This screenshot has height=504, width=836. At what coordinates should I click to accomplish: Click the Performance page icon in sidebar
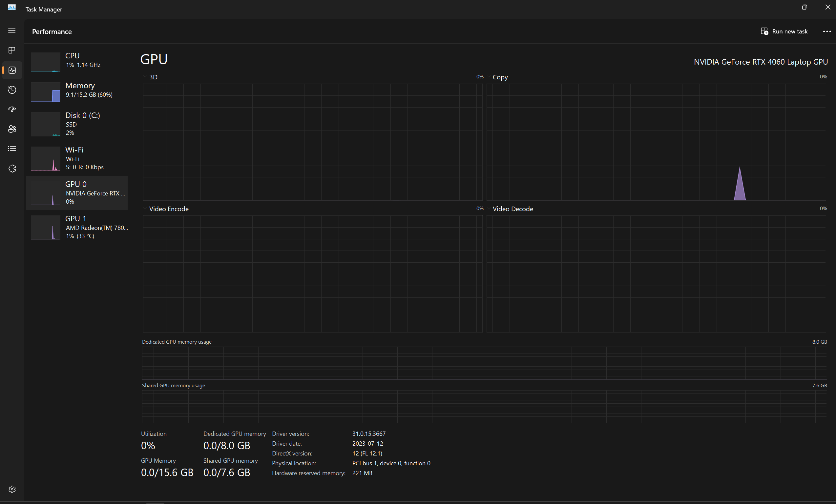(12, 70)
